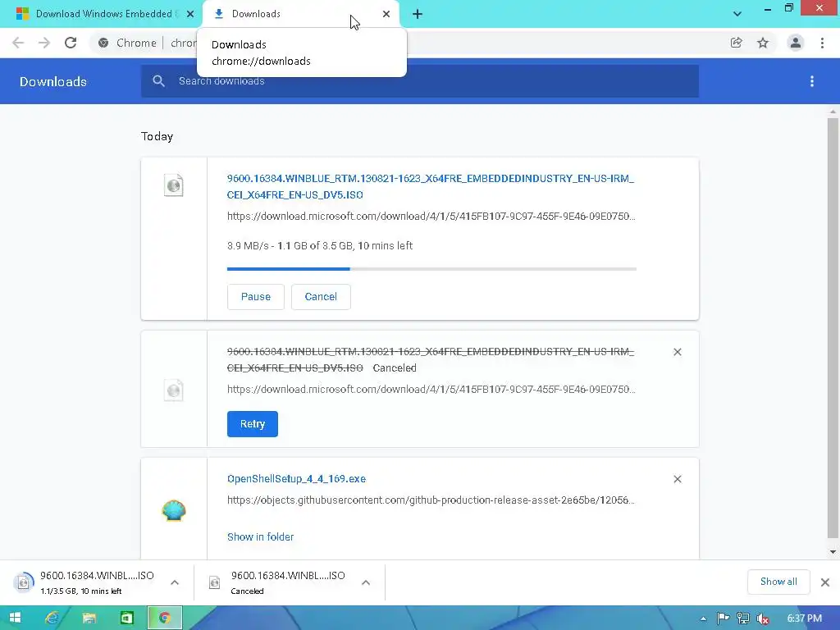The height and width of the screenshot is (630, 840).
Task: Retry the canceled ISO download
Action: pyautogui.click(x=253, y=424)
